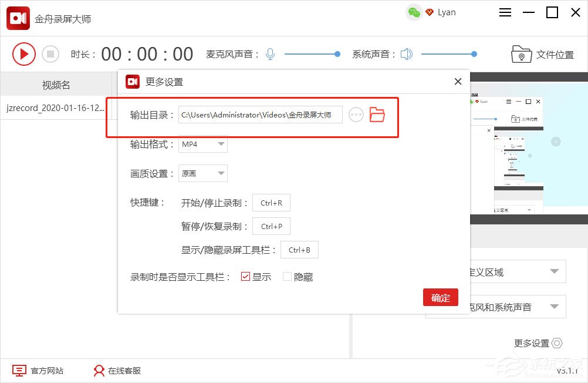Image resolution: width=588 pixels, height=383 pixels.
Task: Open the hamburger menu top right
Action: tap(505, 12)
